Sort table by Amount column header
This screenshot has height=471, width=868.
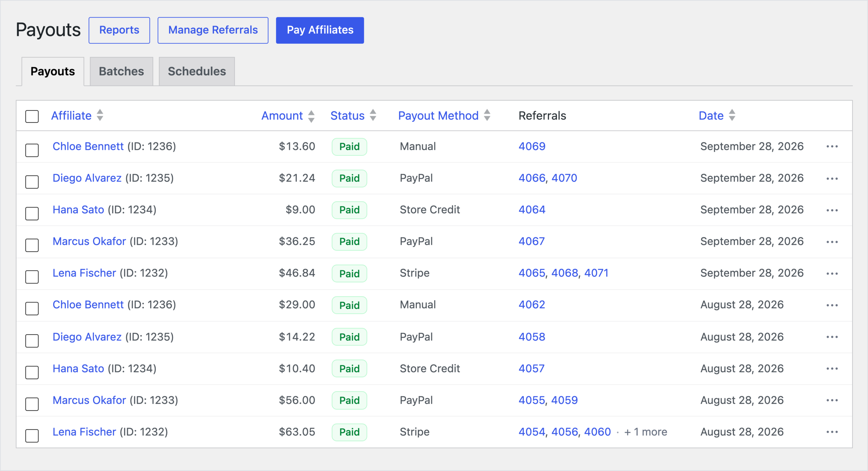282,116
